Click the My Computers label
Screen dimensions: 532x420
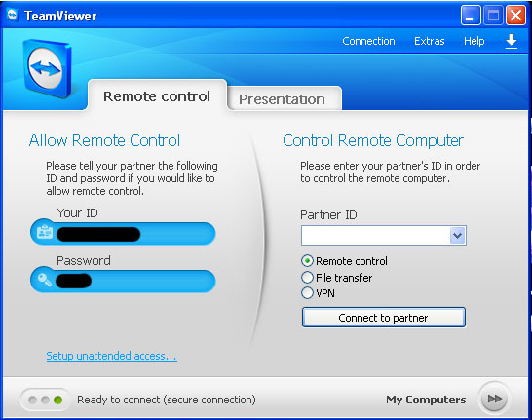point(426,400)
